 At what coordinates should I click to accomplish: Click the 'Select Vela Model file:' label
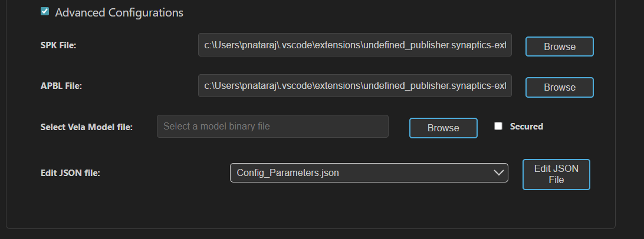point(86,127)
